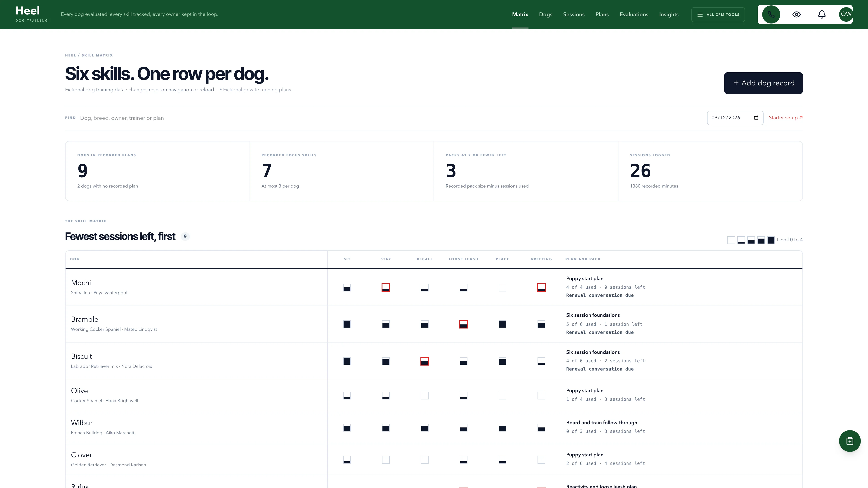This screenshot has width=868, height=488.
Task: Click the Loose Leash column header
Action: 463,259
